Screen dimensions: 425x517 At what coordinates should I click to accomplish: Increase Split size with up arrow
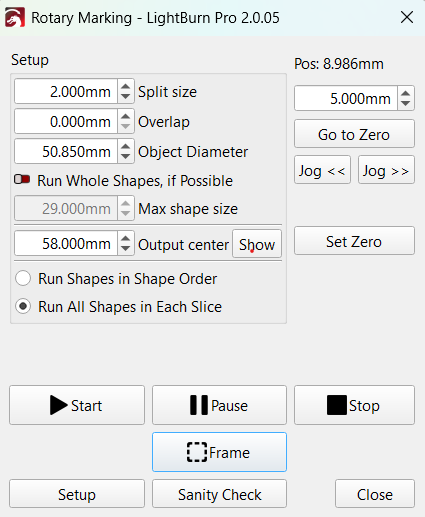[126, 87]
